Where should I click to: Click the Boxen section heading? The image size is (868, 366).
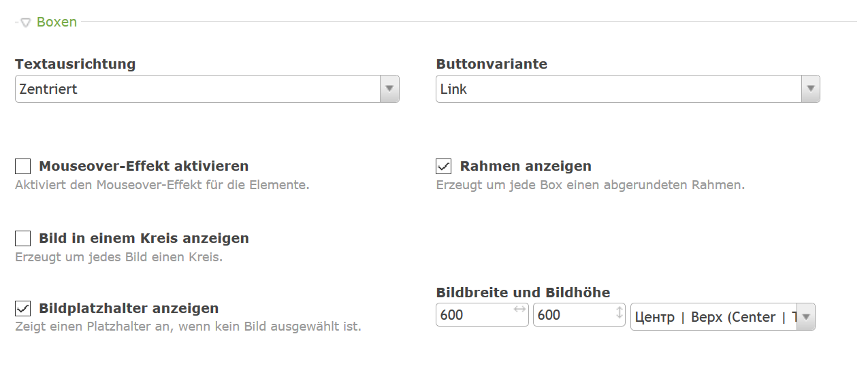tap(57, 22)
